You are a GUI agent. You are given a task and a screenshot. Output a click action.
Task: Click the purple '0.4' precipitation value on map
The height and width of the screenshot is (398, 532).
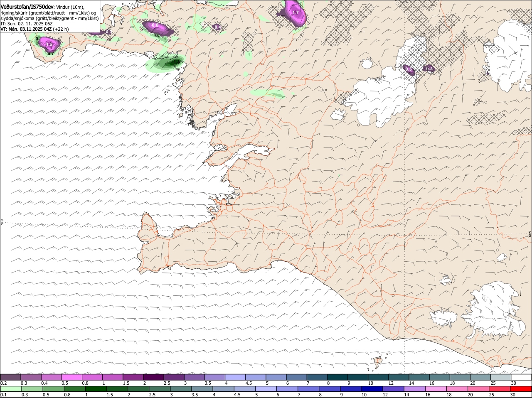coord(217,27)
